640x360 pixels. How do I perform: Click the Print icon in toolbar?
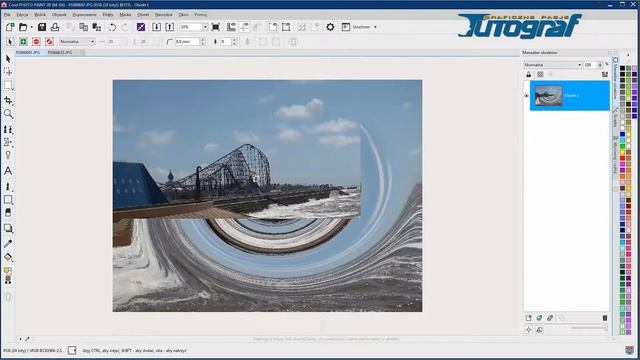pos(55,27)
